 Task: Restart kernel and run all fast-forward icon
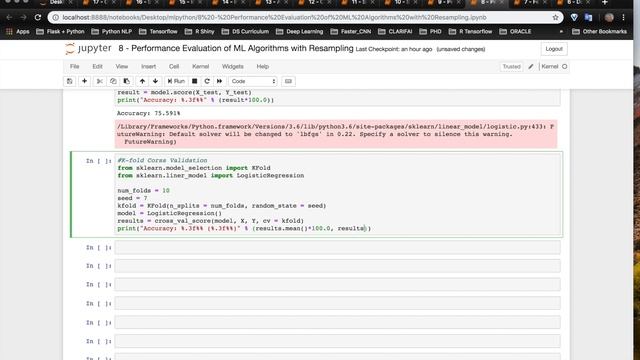(220, 81)
